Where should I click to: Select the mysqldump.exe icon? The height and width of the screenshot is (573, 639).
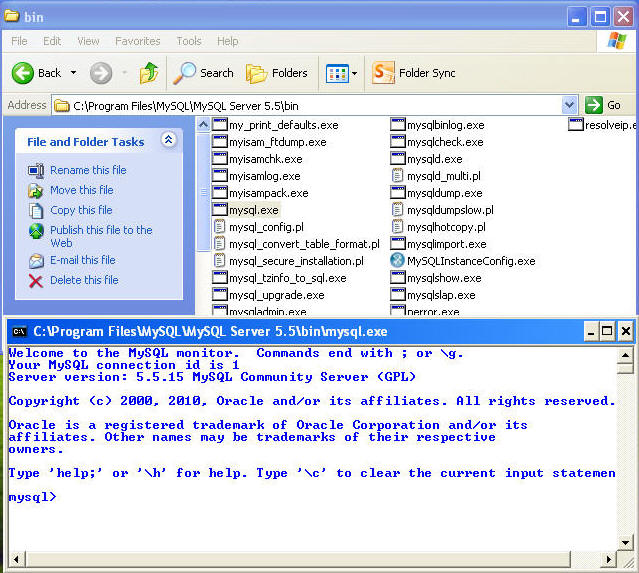398,192
